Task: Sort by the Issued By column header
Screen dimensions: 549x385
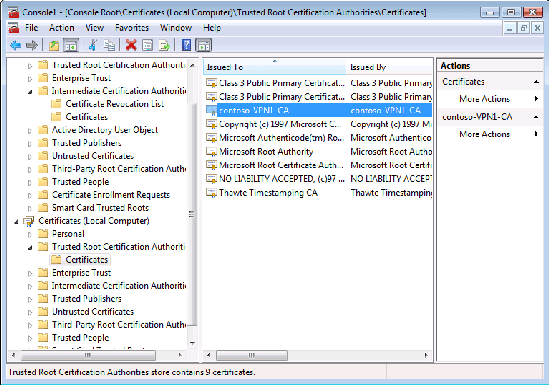Action: 390,67
